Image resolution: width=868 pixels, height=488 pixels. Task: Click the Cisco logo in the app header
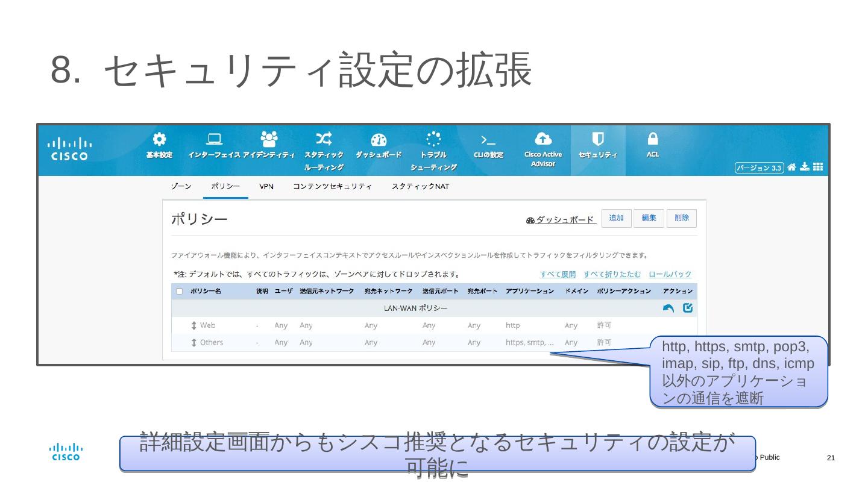[69, 149]
